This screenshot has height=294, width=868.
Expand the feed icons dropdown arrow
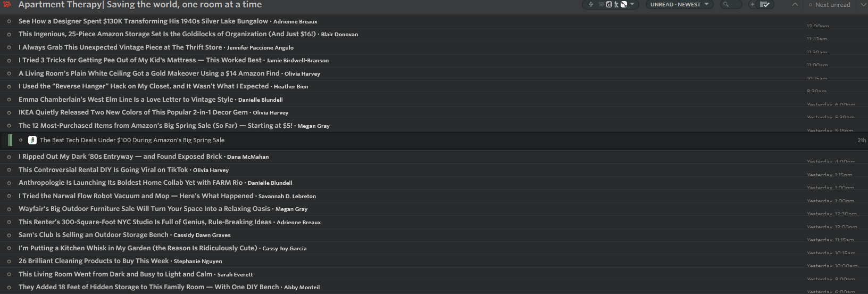pos(632,5)
